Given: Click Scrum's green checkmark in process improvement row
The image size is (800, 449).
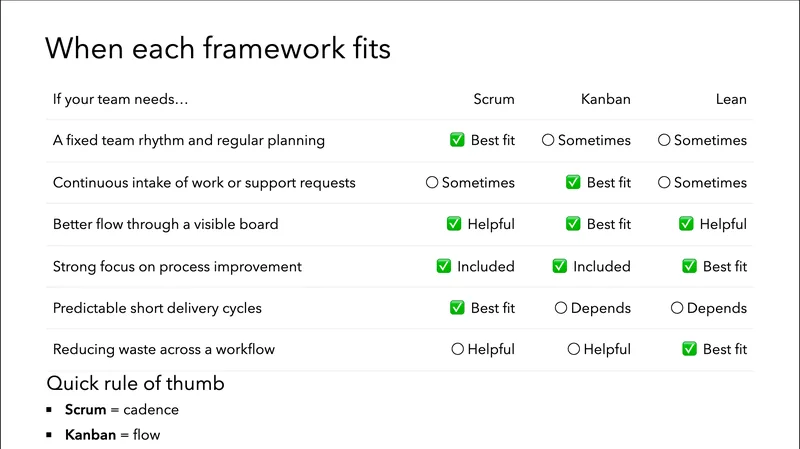Looking at the screenshot, I should click(444, 267).
